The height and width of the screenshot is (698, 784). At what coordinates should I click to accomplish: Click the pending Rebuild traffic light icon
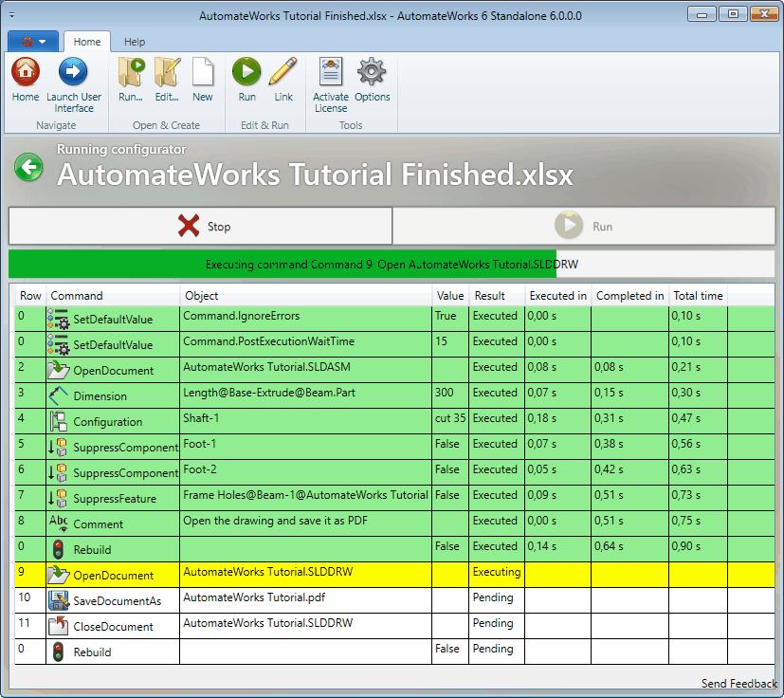(x=58, y=652)
